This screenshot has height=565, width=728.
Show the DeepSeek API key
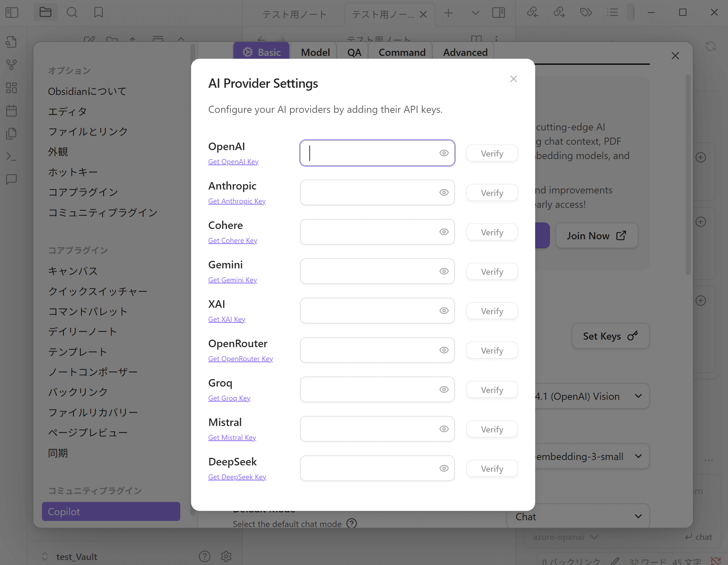click(x=444, y=468)
